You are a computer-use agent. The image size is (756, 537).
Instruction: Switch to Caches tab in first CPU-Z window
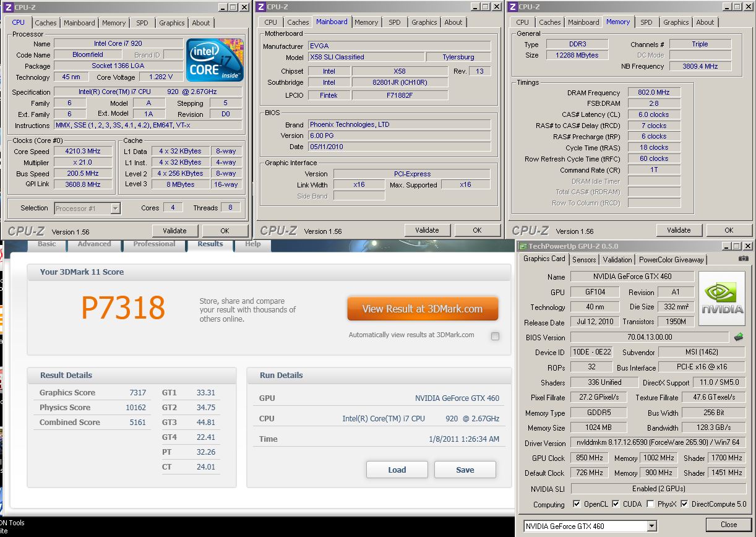[x=46, y=23]
